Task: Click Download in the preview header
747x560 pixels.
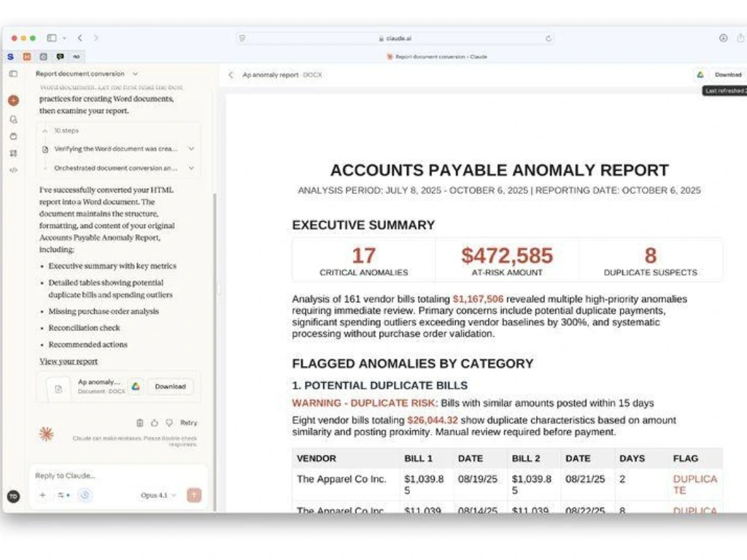Action: [x=728, y=75]
